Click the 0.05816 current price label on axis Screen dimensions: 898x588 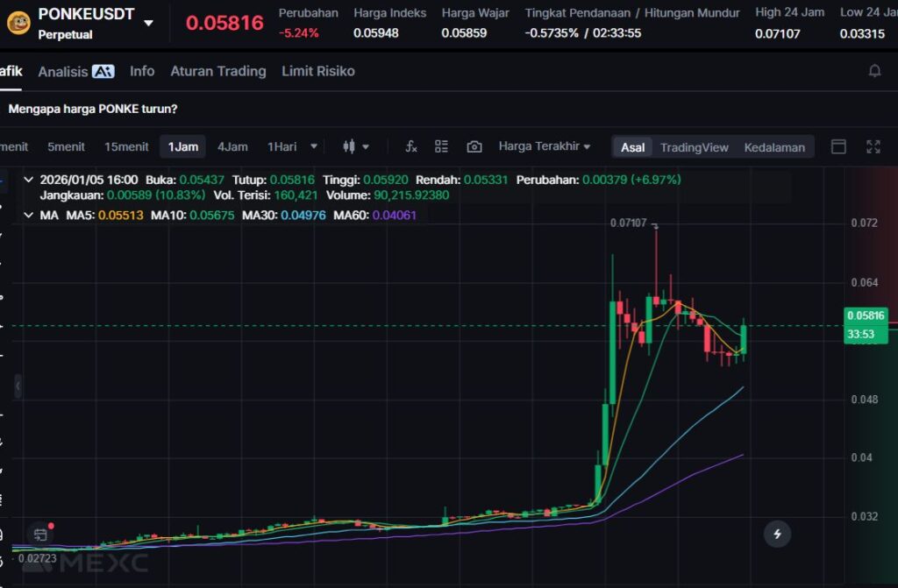coord(865,315)
